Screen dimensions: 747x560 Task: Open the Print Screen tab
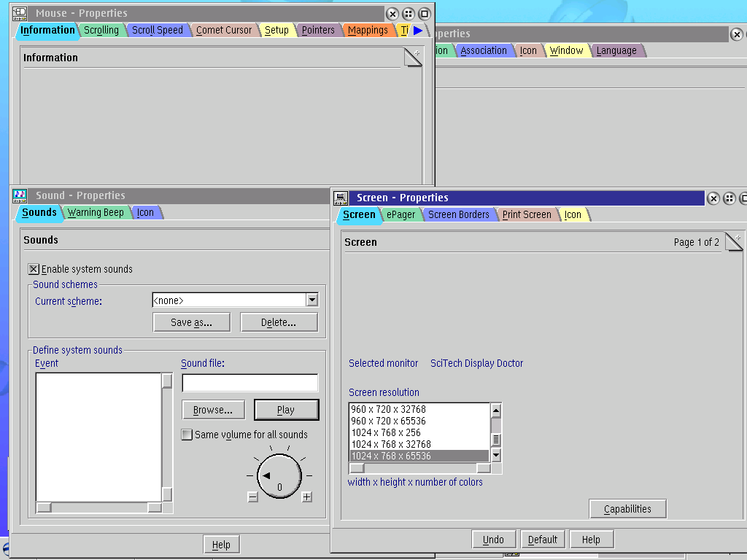coord(527,215)
